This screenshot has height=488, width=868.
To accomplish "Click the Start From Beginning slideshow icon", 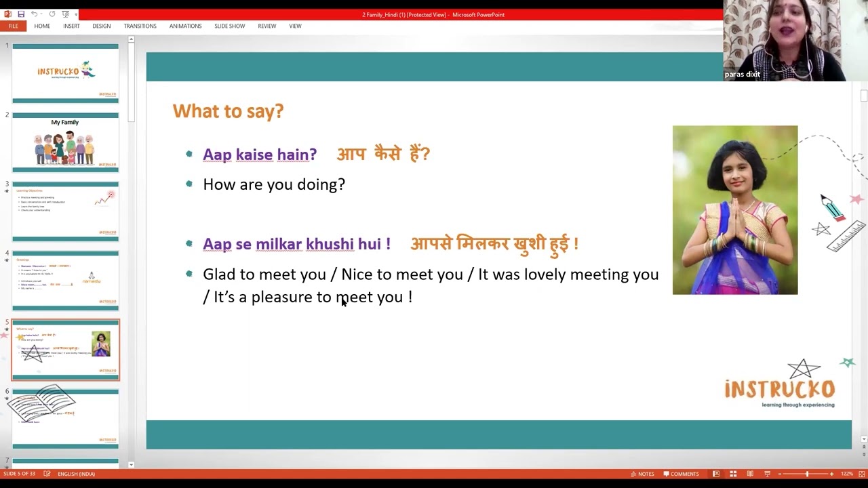I will pyautogui.click(x=65, y=14).
